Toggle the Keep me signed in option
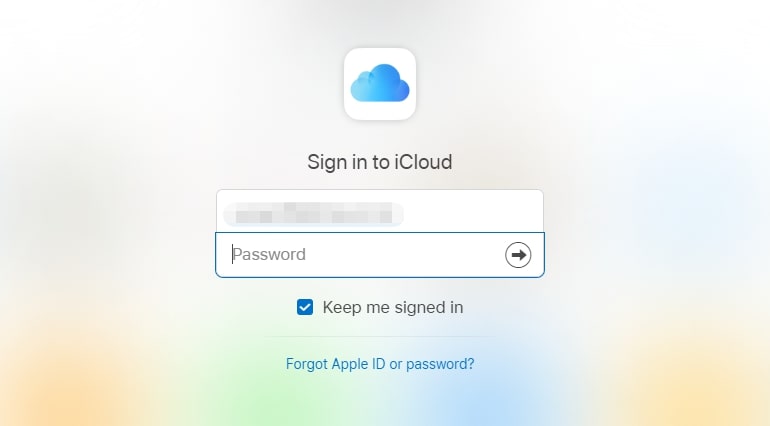770x426 pixels. click(305, 307)
